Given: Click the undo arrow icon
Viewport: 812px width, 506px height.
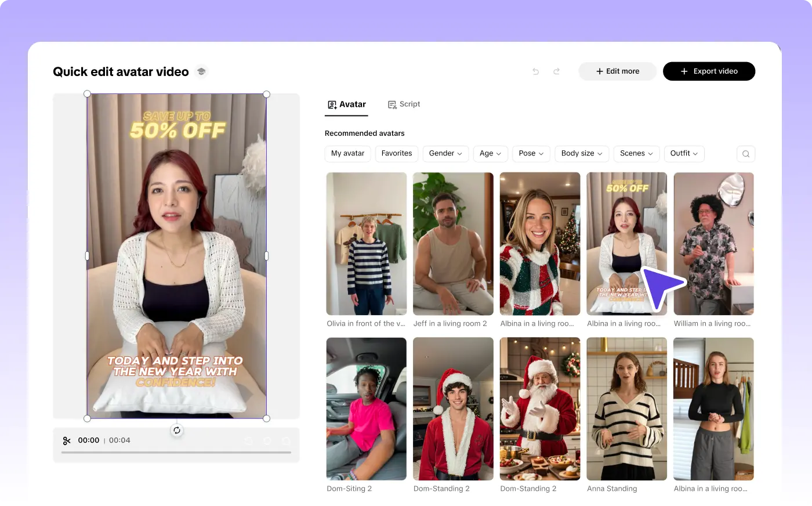Looking at the screenshot, I should point(536,71).
